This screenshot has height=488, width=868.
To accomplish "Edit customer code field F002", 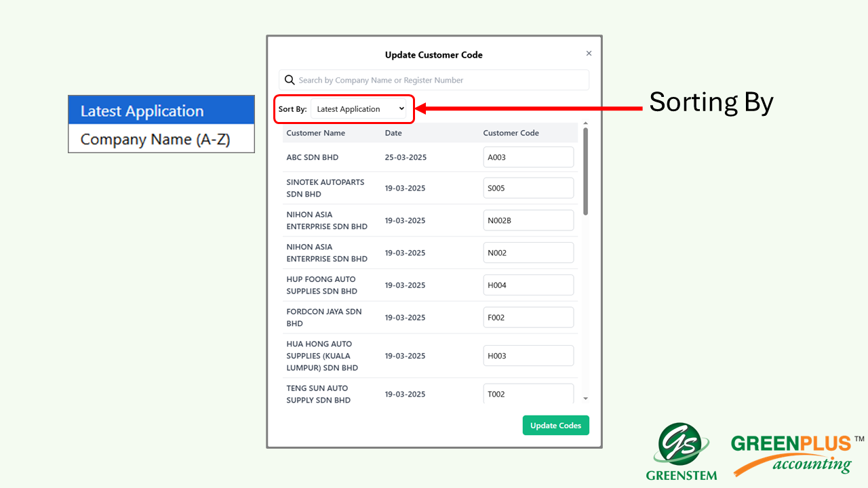I will click(x=528, y=317).
